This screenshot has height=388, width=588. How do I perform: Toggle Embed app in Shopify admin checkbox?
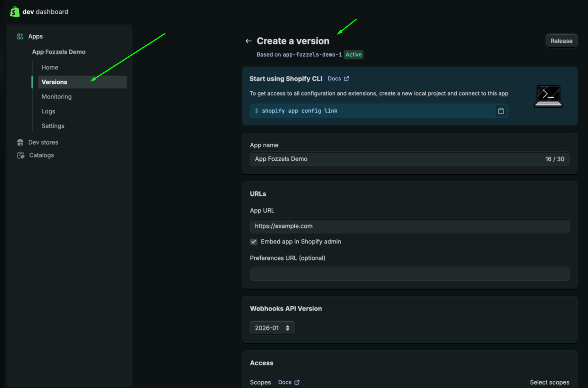[x=254, y=241]
